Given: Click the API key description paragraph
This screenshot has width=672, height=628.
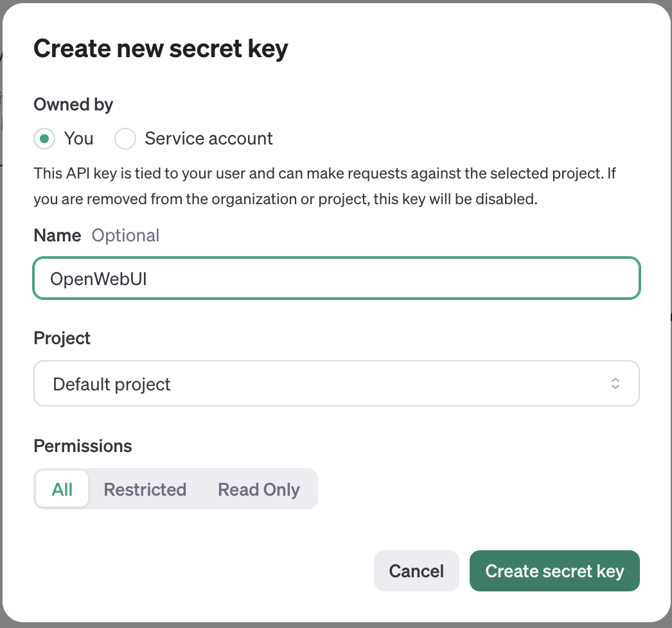Looking at the screenshot, I should [325, 186].
